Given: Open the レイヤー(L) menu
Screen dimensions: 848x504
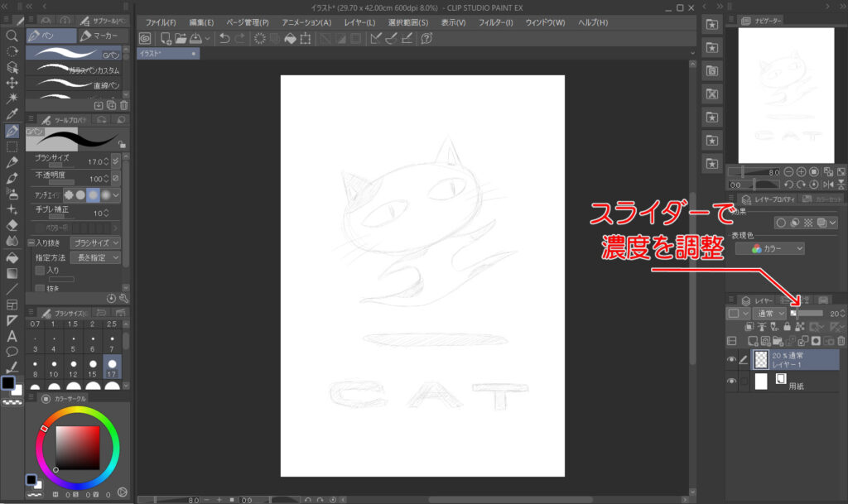Looking at the screenshot, I should pos(359,22).
